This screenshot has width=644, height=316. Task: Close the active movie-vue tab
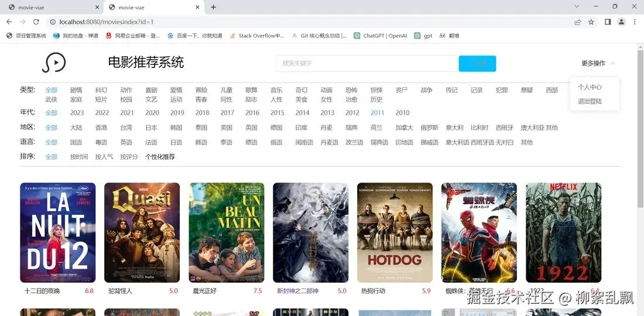click(197, 8)
